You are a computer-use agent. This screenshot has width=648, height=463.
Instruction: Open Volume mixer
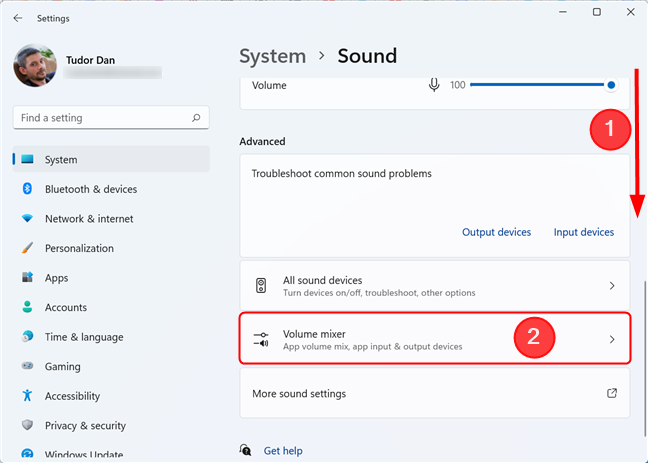pos(435,339)
